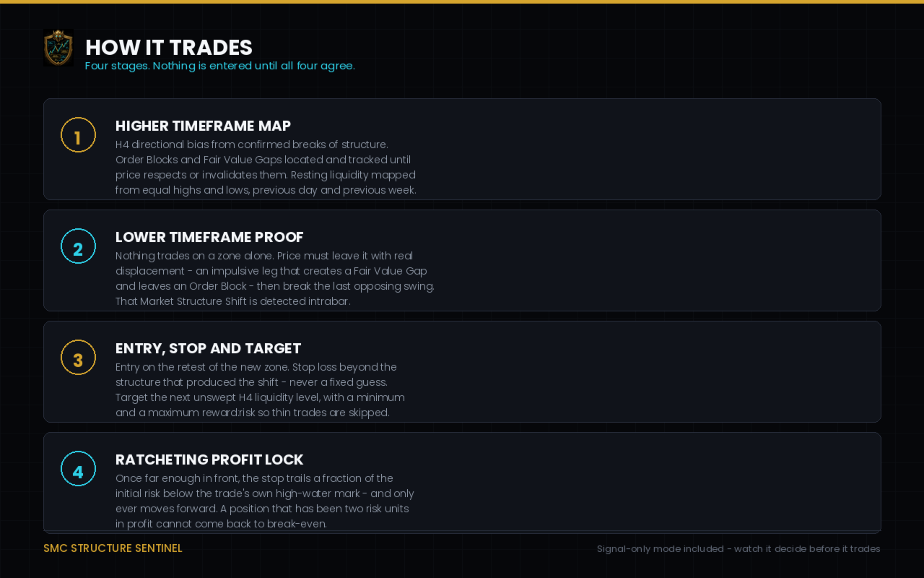Click the 'Signal-only mode included' footer note
The image size is (924, 578).
738,549
